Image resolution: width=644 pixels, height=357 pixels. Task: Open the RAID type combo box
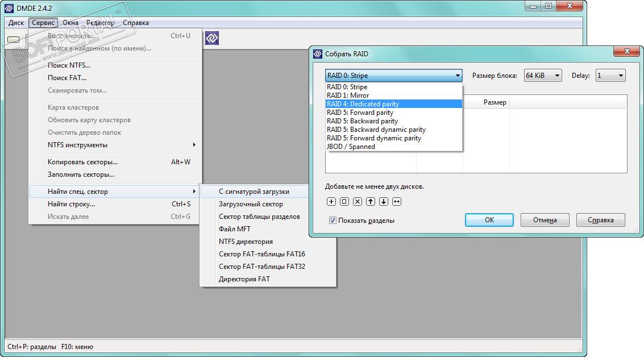coord(393,76)
